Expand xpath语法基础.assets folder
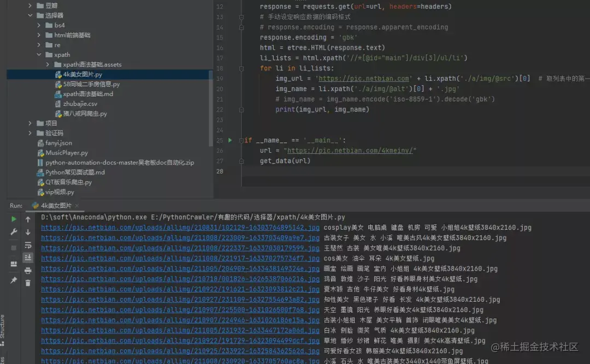The image size is (590, 364). click(x=48, y=64)
